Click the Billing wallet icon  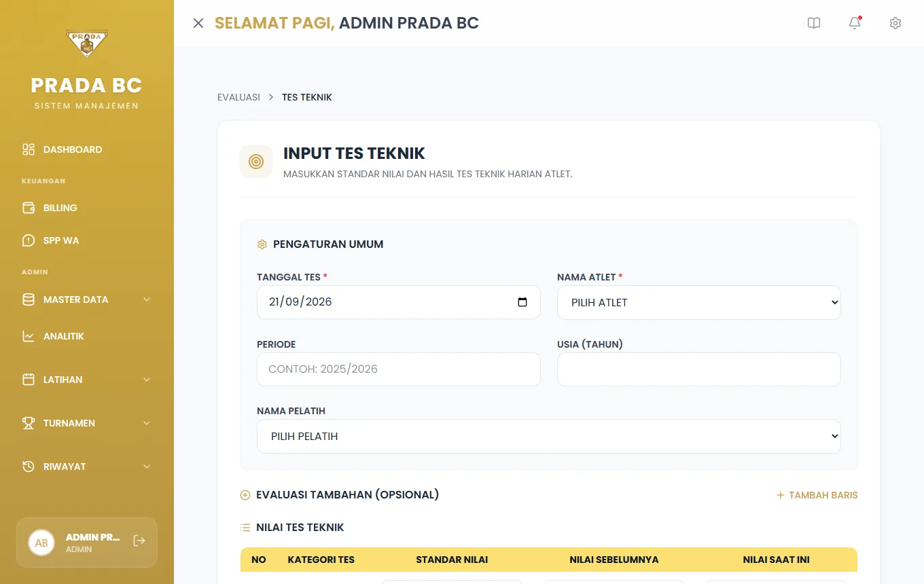pyautogui.click(x=29, y=208)
